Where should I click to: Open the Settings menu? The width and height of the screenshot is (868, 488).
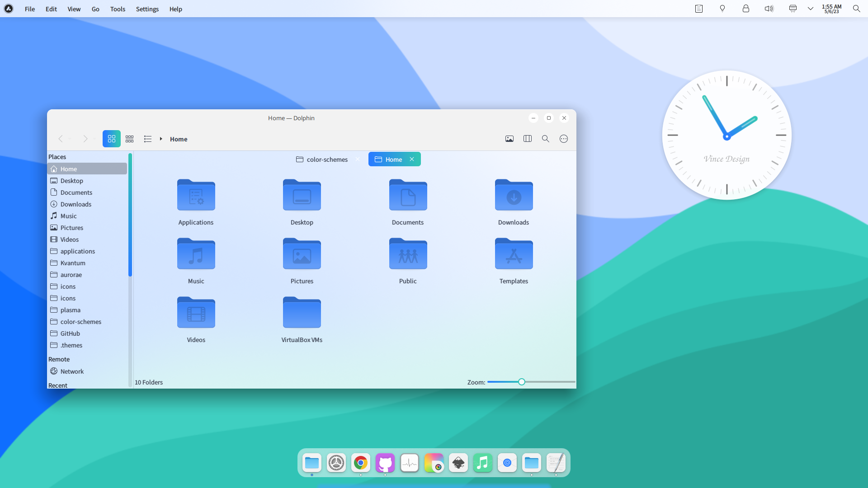click(147, 9)
